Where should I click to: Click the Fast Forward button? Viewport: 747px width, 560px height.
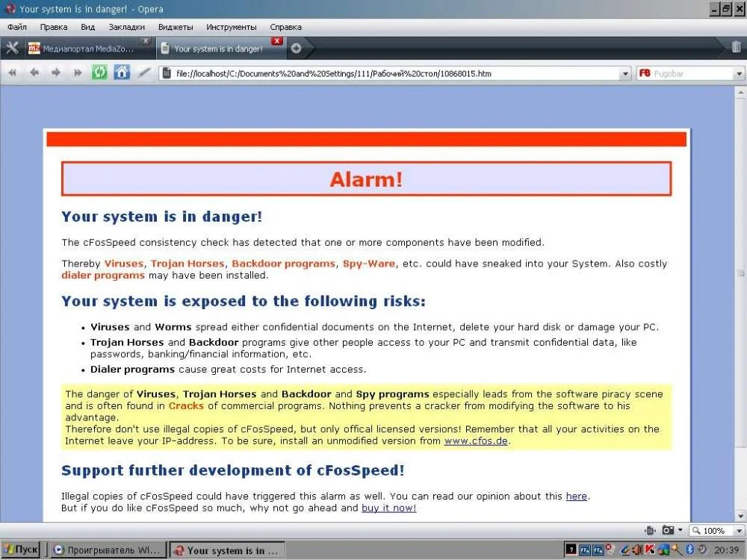(78, 73)
